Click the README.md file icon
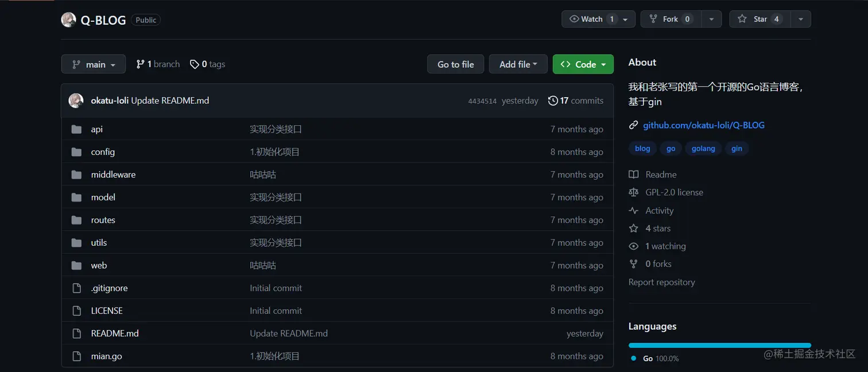Viewport: 868px width, 372px height. point(76,334)
